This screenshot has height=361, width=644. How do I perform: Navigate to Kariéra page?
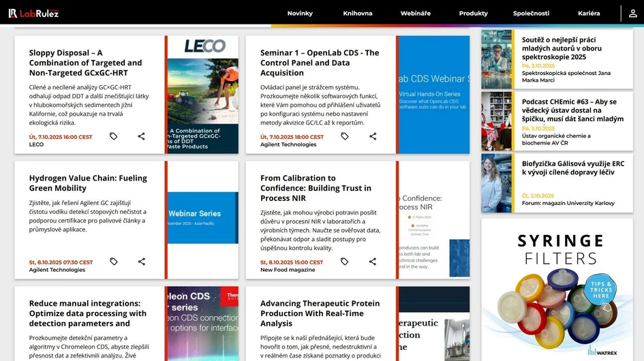589,13
